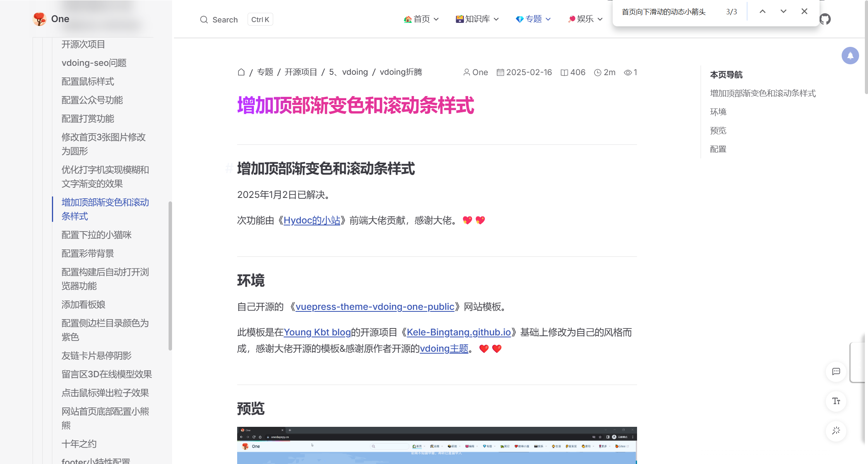Viewport: 868px width, 464px height.
Task: Open sidebar item 优化打字机实现模糊和文字渐变的效果
Action: (105, 177)
